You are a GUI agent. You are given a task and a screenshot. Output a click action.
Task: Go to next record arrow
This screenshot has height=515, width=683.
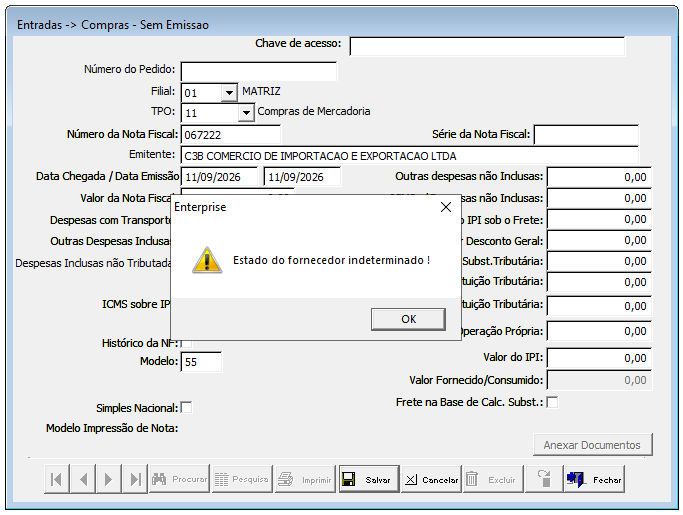click(108, 479)
